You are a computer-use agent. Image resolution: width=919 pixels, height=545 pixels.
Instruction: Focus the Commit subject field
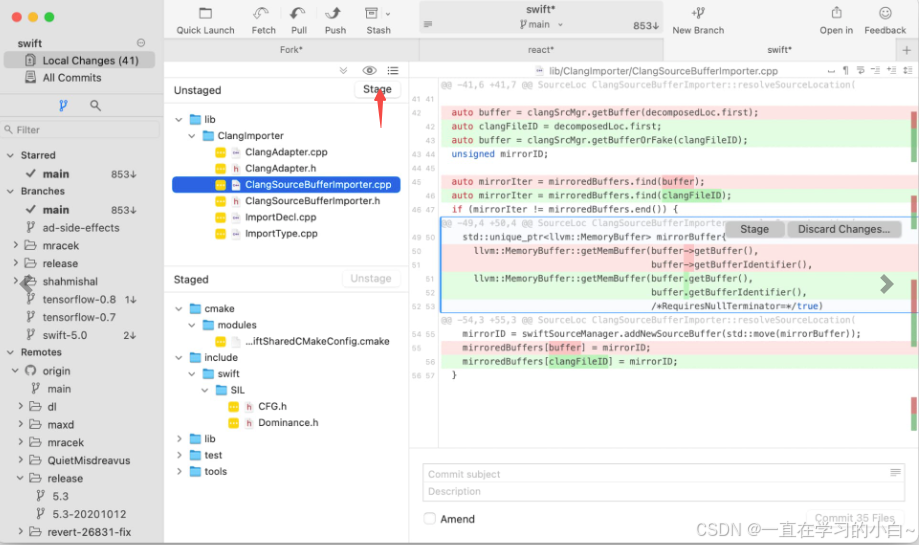[663, 474]
